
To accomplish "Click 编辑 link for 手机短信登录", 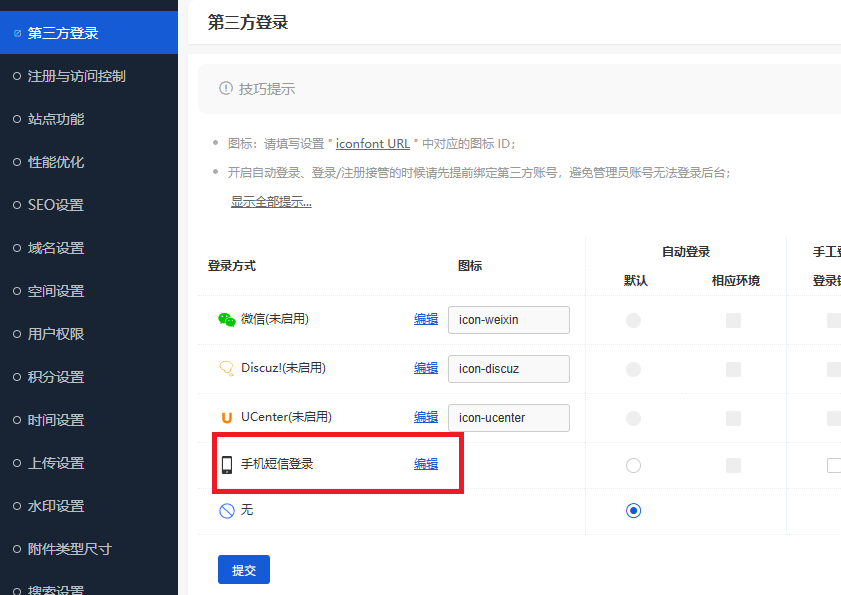I will (426, 464).
